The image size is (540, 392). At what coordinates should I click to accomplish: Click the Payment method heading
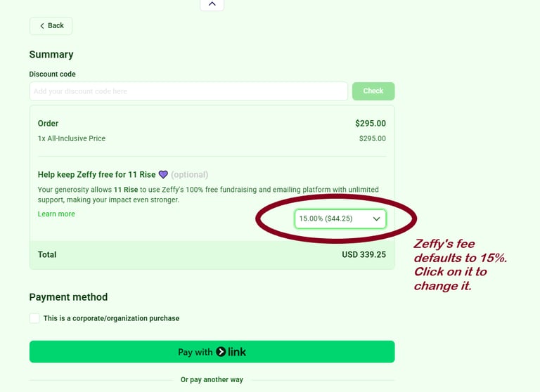pos(68,297)
